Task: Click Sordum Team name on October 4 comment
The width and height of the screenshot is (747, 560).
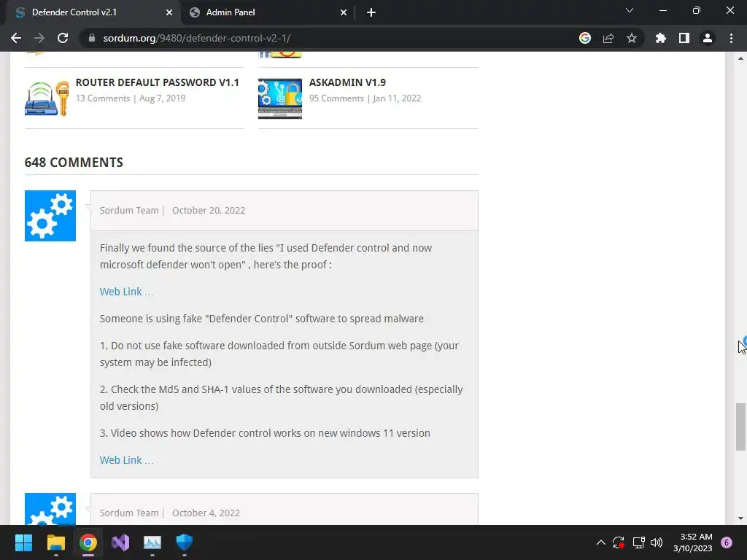Action: click(x=129, y=513)
